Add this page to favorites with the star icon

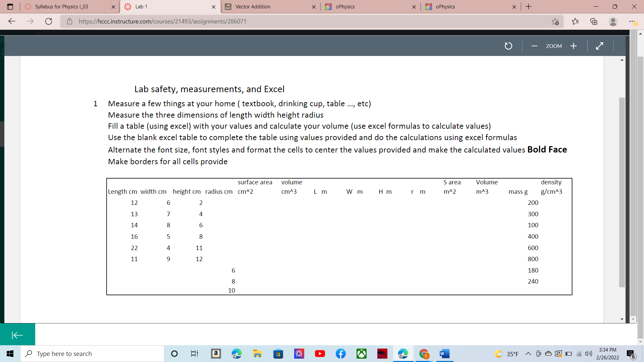(555, 21)
